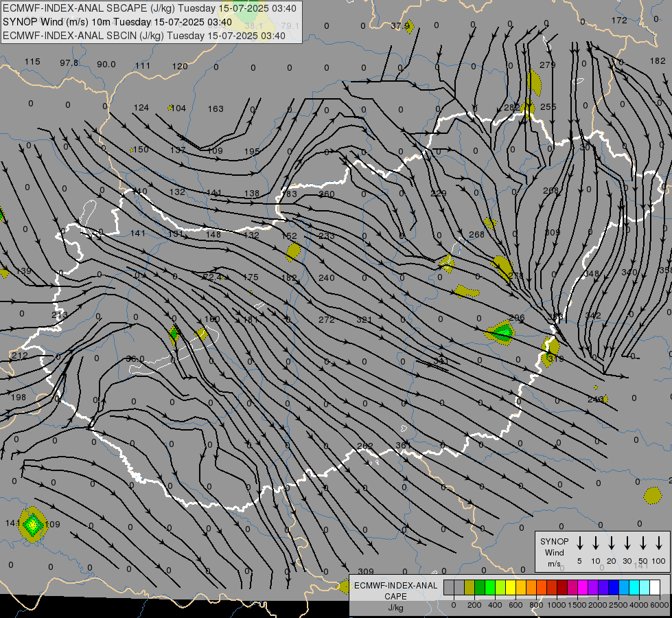
Task: Click the map value 115
Action: click(x=32, y=62)
